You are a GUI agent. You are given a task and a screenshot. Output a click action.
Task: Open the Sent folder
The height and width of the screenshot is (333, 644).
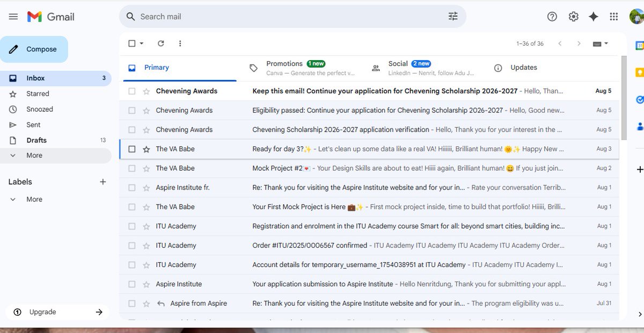click(56, 125)
